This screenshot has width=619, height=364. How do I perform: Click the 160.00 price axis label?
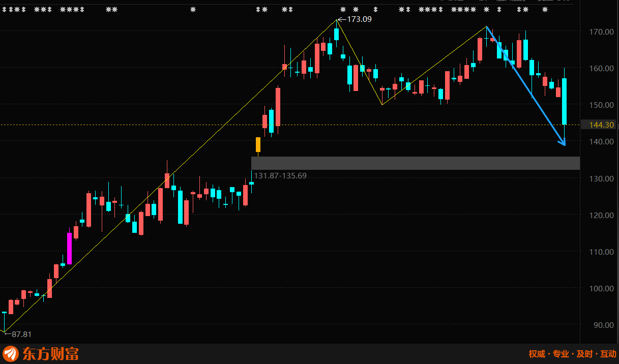click(x=602, y=68)
